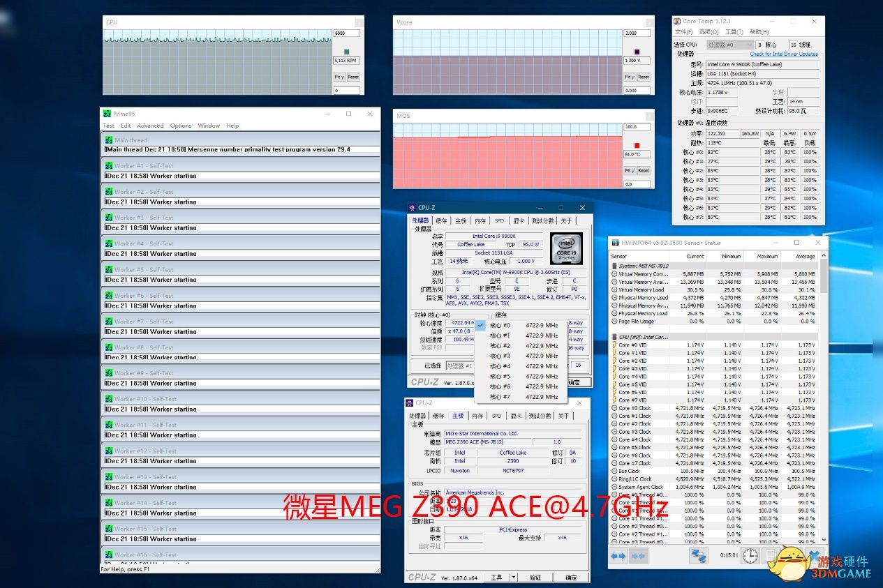The height and width of the screenshot is (588, 883).
Task: Expand the 工具 dropdown arrow in lower CPU-Z
Action: pyautogui.click(x=514, y=578)
